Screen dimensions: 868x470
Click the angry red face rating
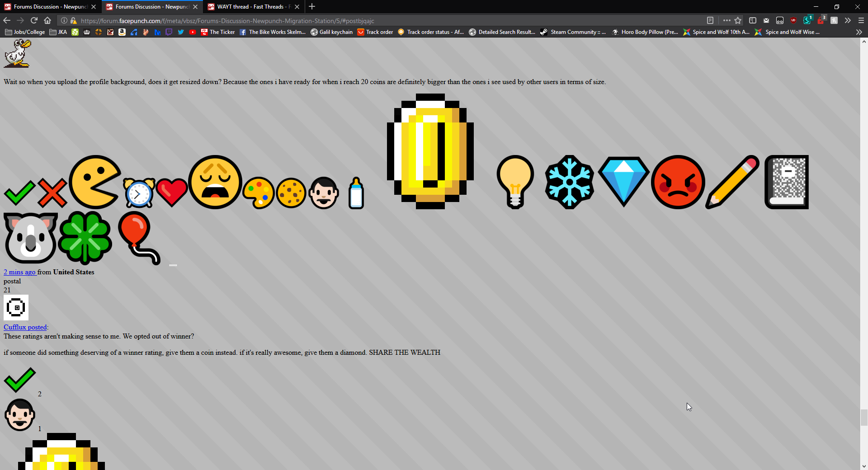click(678, 182)
